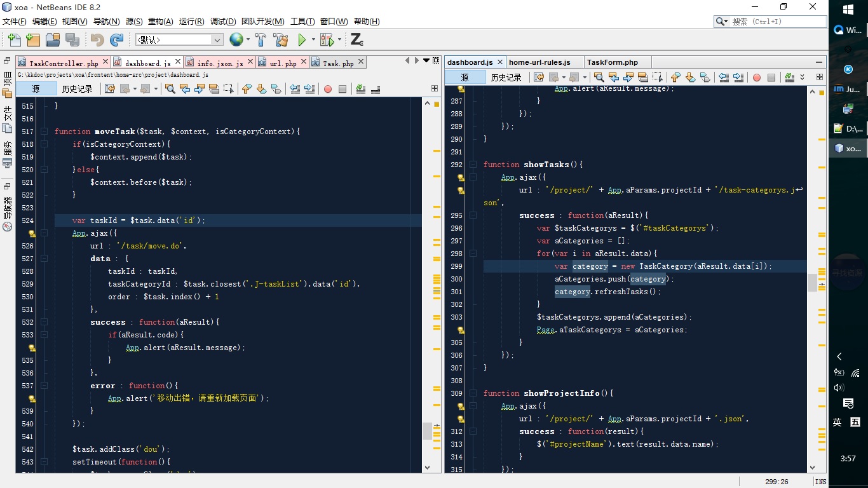Click the New Project toolbar icon
The width and height of the screenshot is (868, 488).
[x=33, y=40]
